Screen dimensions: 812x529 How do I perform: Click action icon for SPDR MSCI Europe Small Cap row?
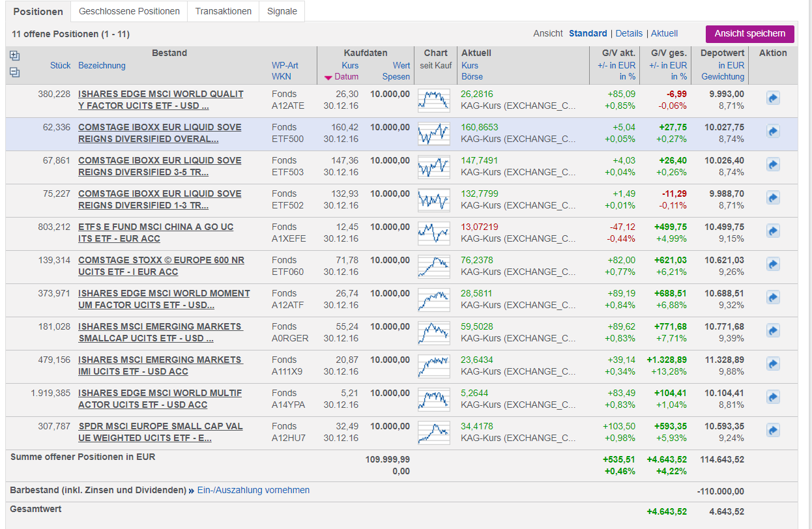click(773, 431)
